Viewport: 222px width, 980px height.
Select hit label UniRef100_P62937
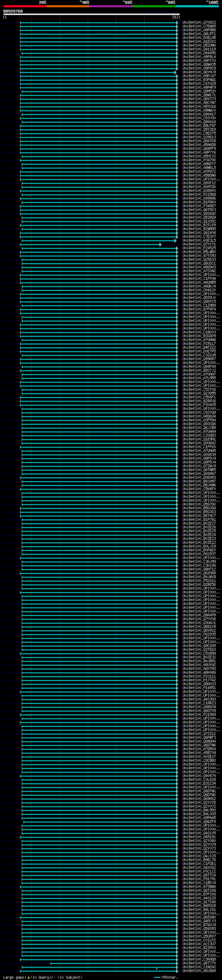click(199, 554)
